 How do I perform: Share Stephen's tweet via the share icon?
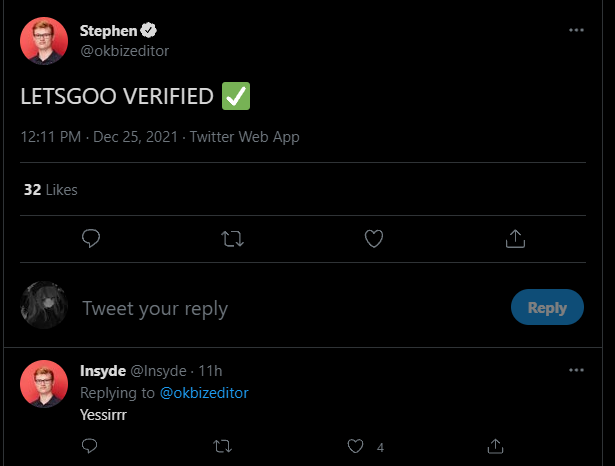click(x=515, y=238)
